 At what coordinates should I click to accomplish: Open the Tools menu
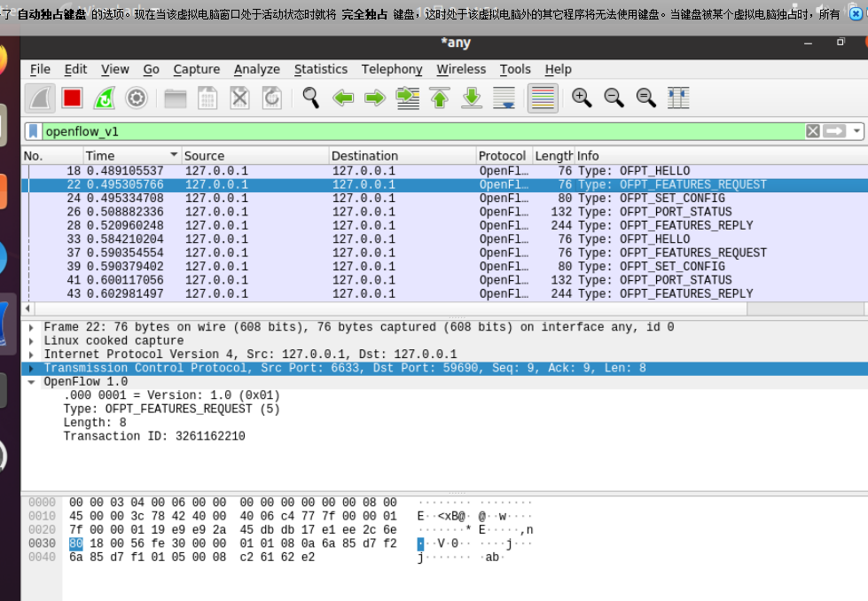tap(515, 69)
